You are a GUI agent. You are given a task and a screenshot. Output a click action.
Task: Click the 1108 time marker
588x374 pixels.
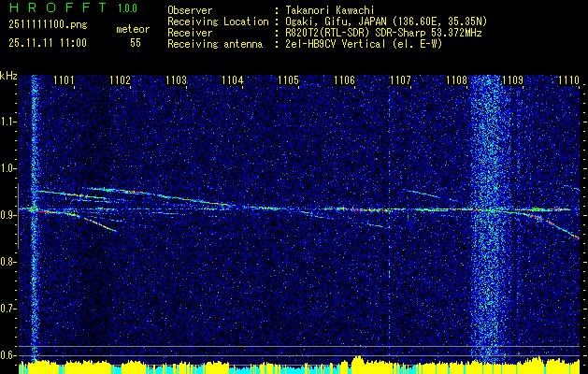pos(457,79)
